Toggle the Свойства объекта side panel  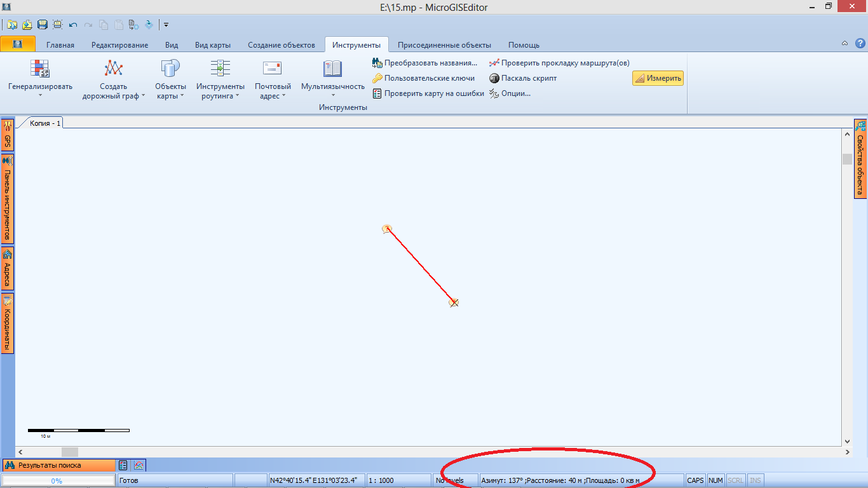[860, 159]
